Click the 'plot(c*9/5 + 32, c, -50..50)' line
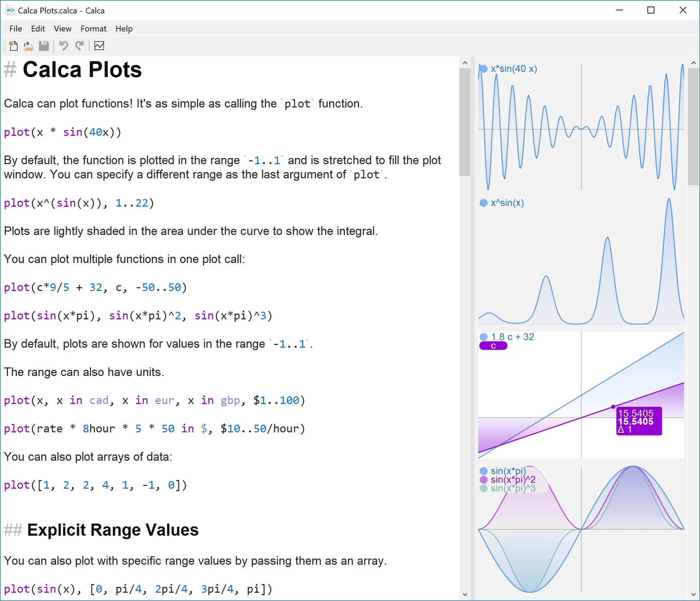The image size is (700, 601). point(95,287)
